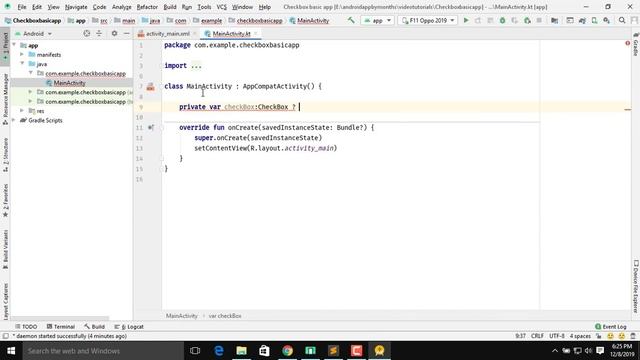The height and width of the screenshot is (360, 640).
Task: Open the Build tool window
Action: point(94,327)
